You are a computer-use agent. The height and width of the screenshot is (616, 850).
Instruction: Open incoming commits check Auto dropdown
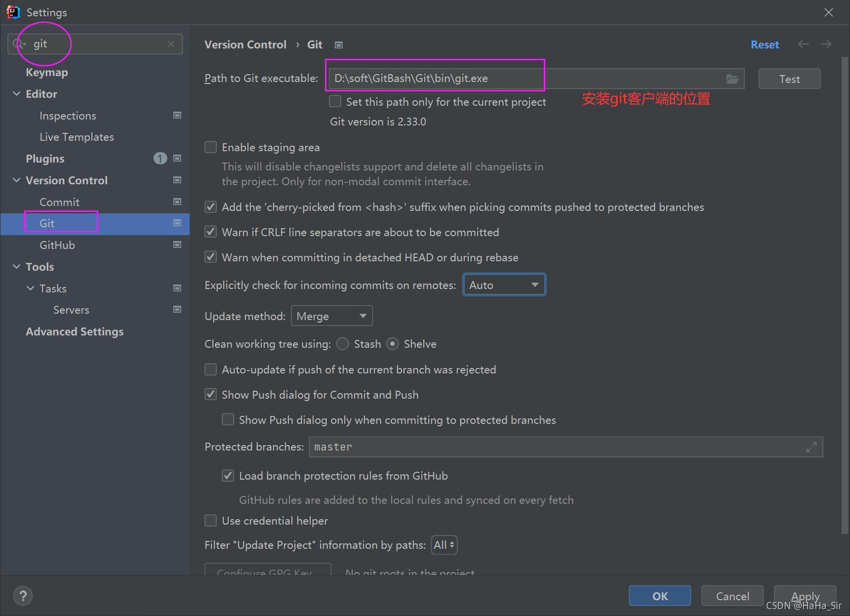point(504,285)
